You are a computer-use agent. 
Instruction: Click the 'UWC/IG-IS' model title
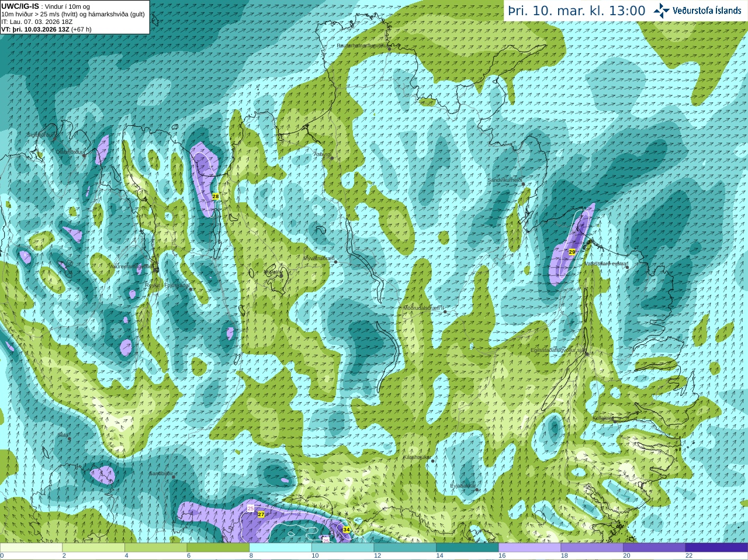point(20,6)
